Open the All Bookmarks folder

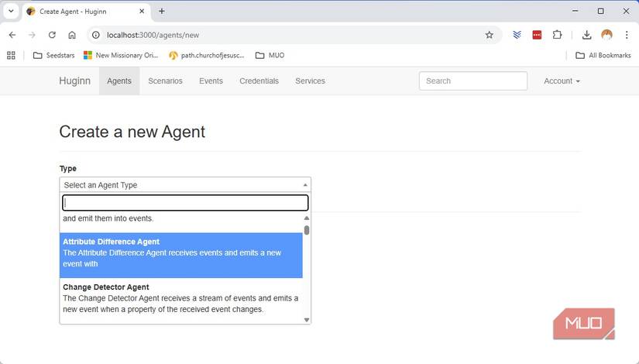[x=603, y=56]
